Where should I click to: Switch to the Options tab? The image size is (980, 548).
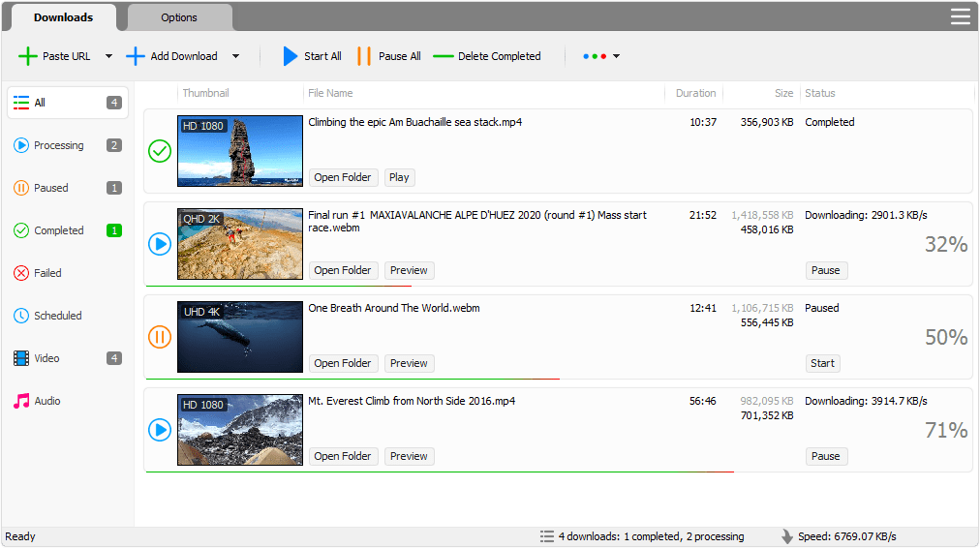tap(179, 17)
